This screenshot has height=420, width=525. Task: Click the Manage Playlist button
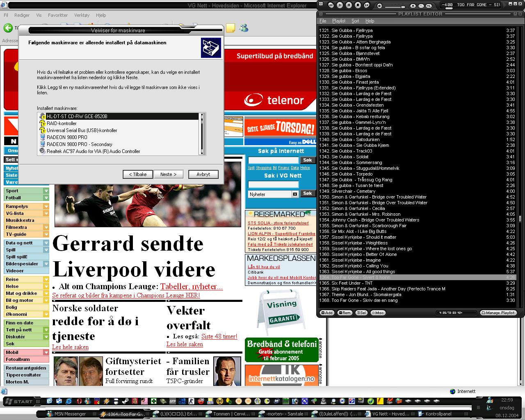498,313
